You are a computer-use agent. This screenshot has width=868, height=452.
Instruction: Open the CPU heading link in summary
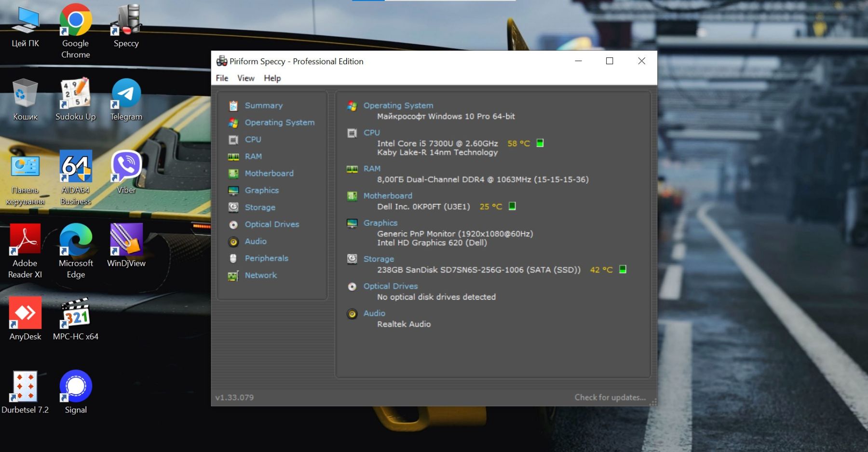coord(372,133)
